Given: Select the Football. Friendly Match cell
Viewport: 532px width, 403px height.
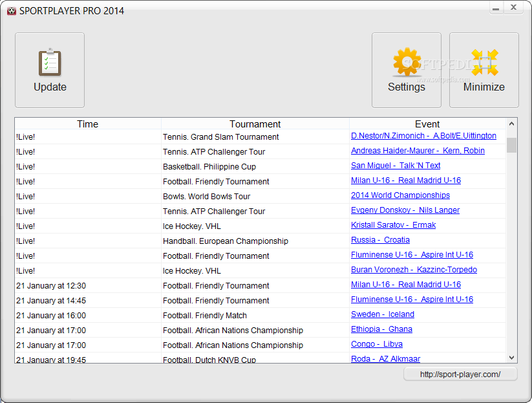Looking at the screenshot, I should [x=255, y=316].
